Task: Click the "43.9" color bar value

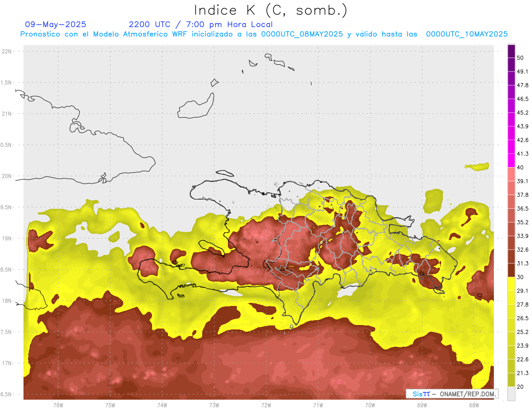Action: click(x=523, y=126)
